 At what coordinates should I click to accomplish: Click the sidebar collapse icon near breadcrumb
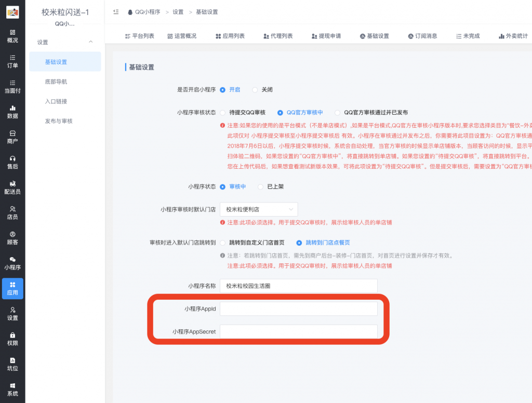tap(116, 11)
